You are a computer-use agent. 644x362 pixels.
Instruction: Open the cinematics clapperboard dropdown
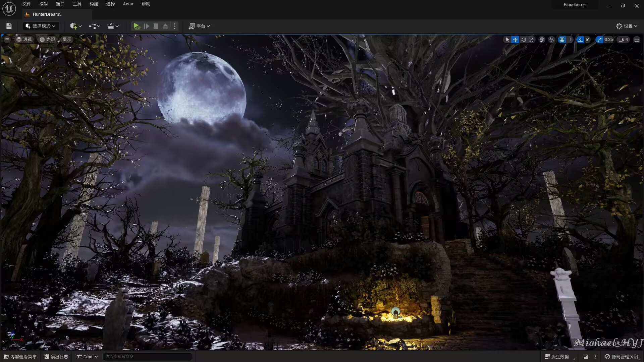113,26
